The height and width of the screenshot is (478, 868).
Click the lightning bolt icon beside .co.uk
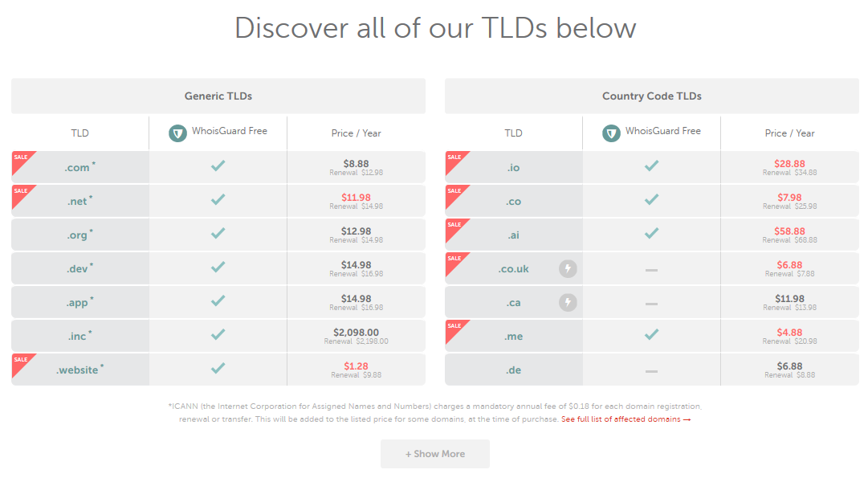pyautogui.click(x=568, y=268)
